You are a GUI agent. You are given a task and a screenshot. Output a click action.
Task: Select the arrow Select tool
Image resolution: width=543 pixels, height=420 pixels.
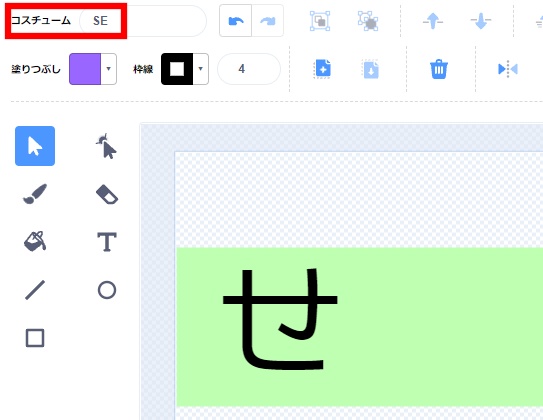click(x=35, y=146)
